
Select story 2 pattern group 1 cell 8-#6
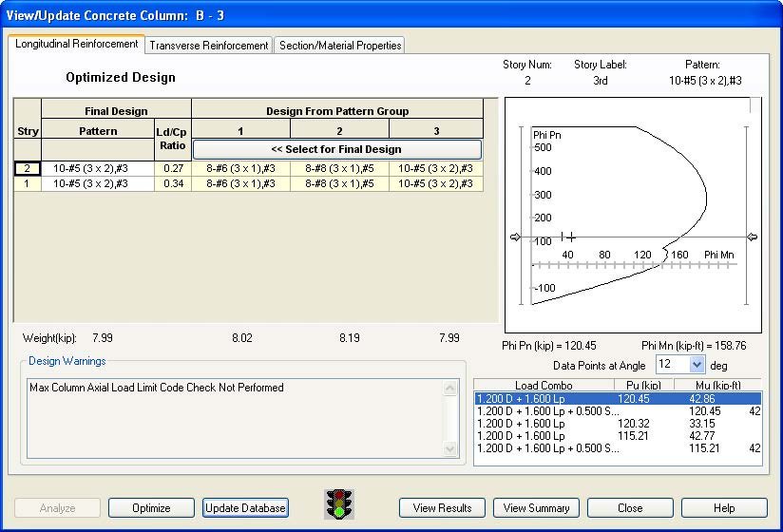pyautogui.click(x=240, y=169)
